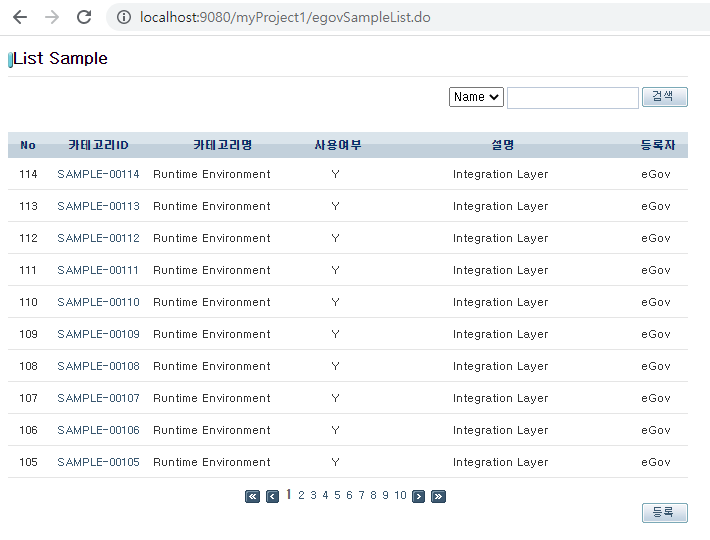
Task: Click row number 105 cell
Action: (28, 462)
